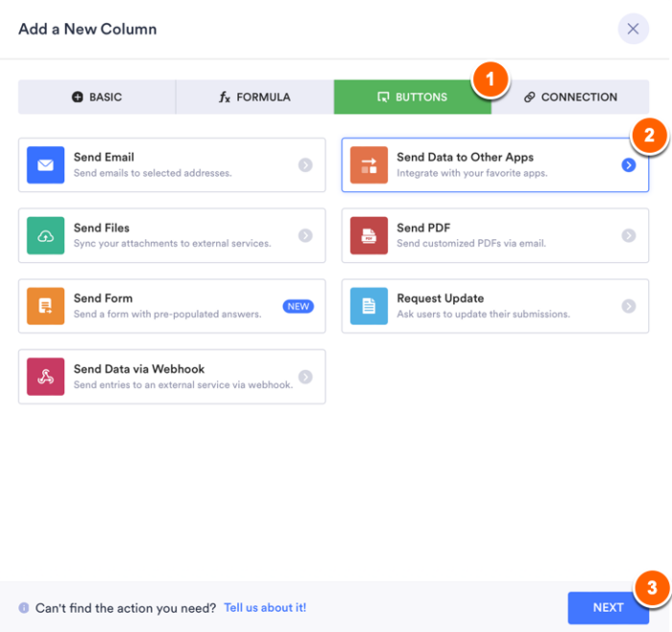
Task: Click the info icon beside "Can't find the action"
Action: (x=24, y=608)
